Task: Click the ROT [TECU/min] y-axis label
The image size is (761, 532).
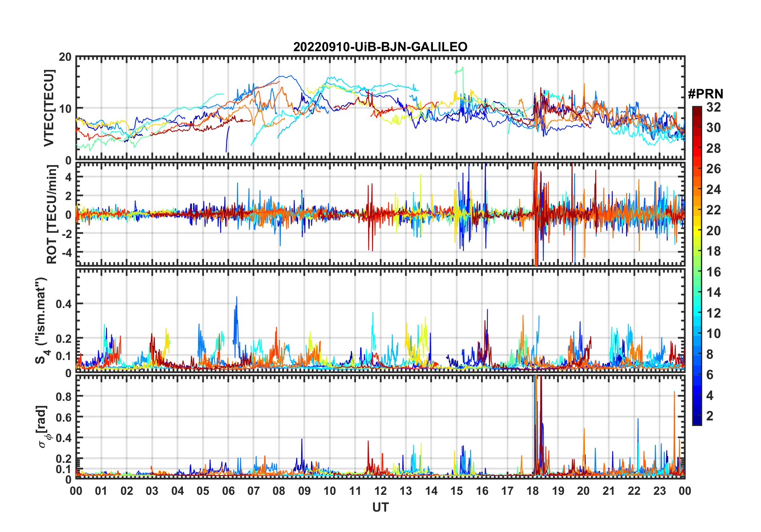Action: coord(52,215)
